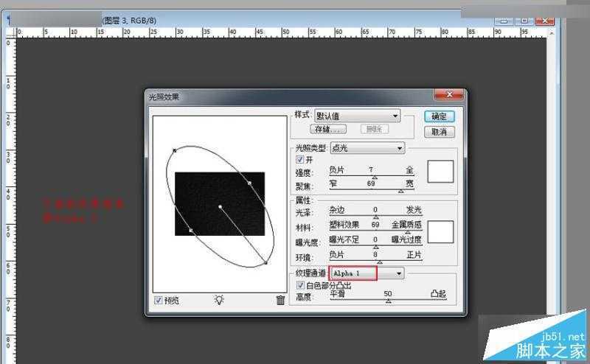Click the 强度 intensity slider track
Screen dimensions: 590x364
372,176
